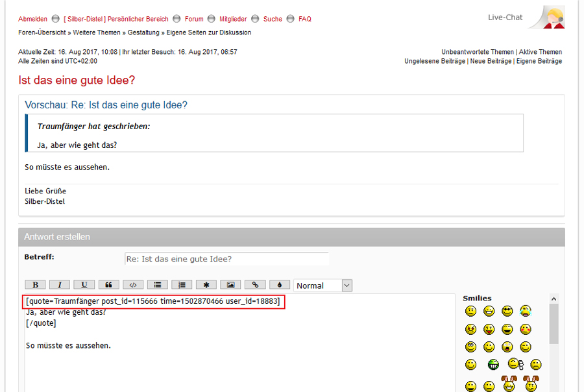The image size is (584, 392).
Task: Show Eigene Beiträge
Action: [539, 61]
